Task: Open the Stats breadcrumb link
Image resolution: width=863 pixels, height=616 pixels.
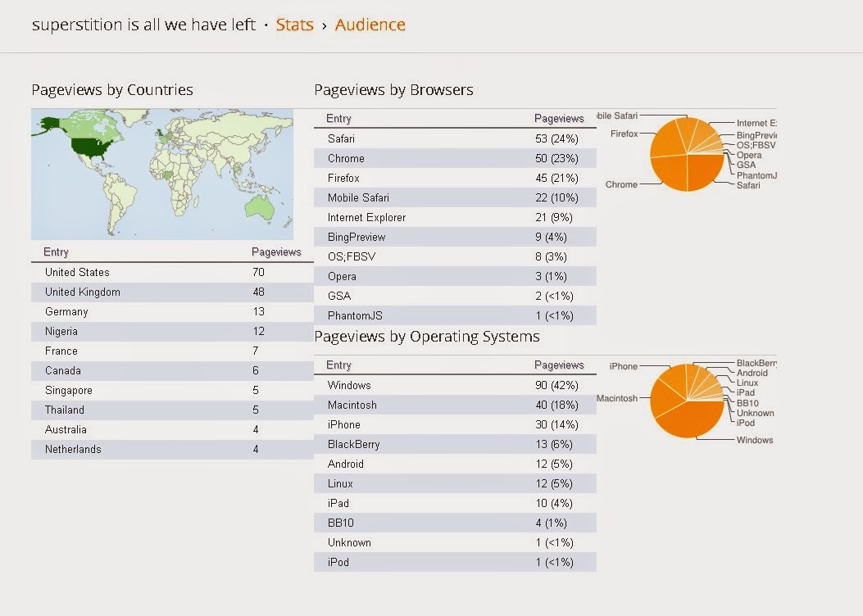Action: [x=294, y=25]
